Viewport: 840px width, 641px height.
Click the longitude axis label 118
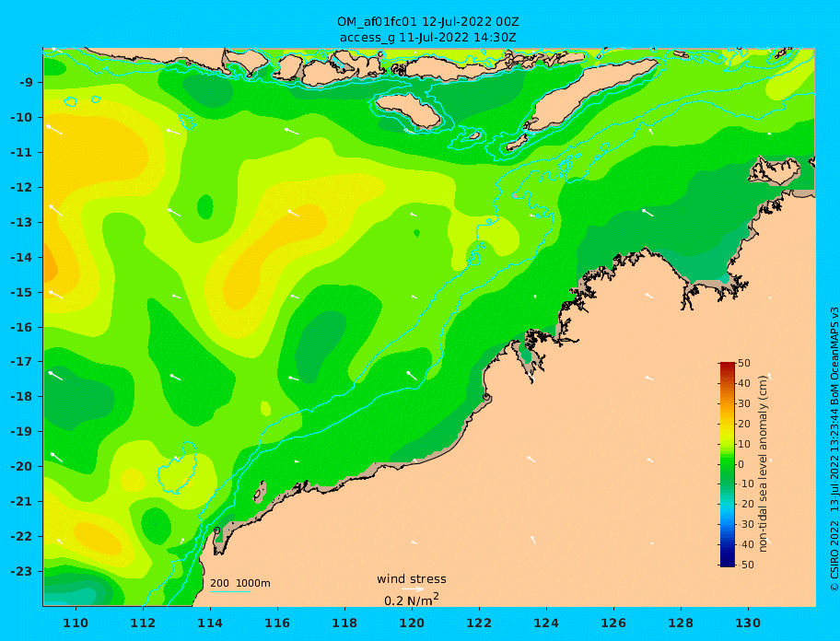point(344,623)
